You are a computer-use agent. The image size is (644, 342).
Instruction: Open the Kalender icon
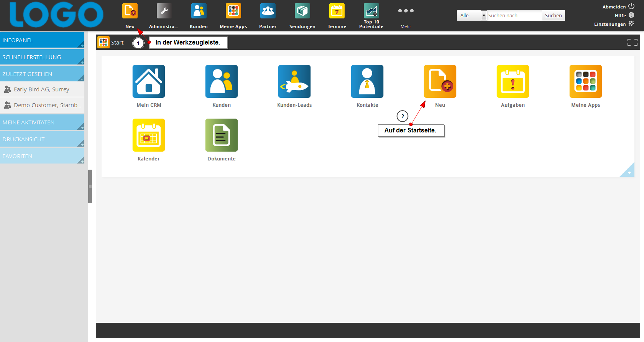point(149,135)
